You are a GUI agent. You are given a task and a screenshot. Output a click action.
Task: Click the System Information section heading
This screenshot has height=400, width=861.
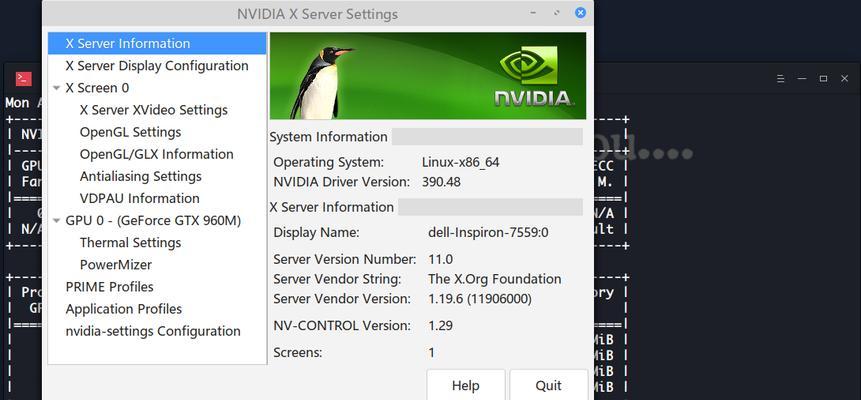coord(328,137)
